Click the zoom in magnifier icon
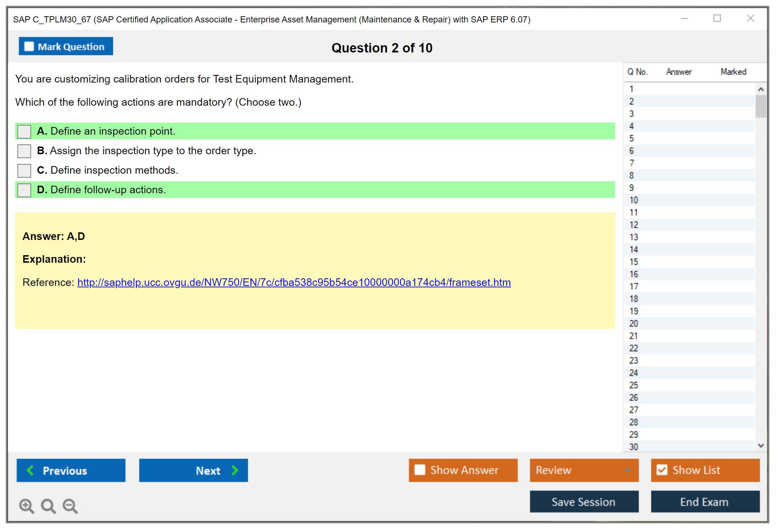 26,506
